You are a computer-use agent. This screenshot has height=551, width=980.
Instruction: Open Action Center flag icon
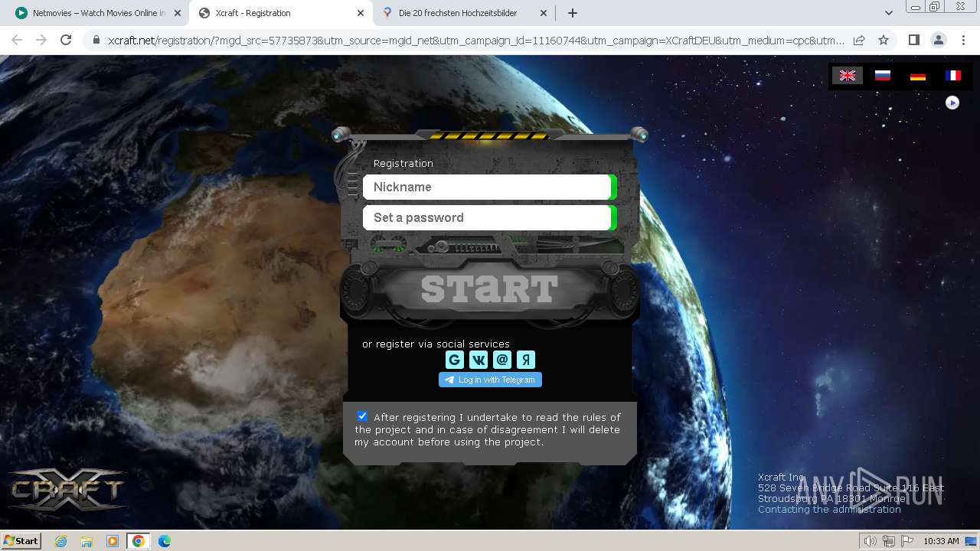click(x=907, y=541)
